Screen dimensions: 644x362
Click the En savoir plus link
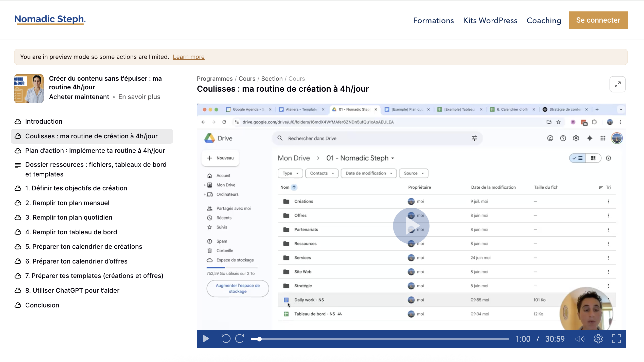(x=139, y=97)
